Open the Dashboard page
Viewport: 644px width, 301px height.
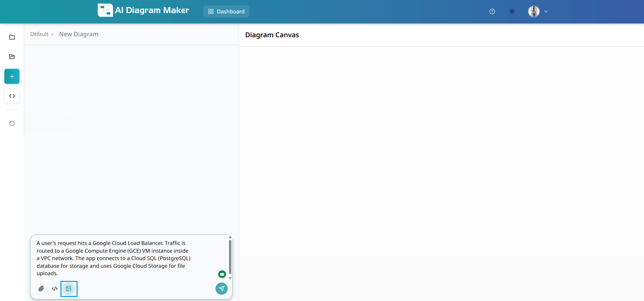[x=226, y=11]
